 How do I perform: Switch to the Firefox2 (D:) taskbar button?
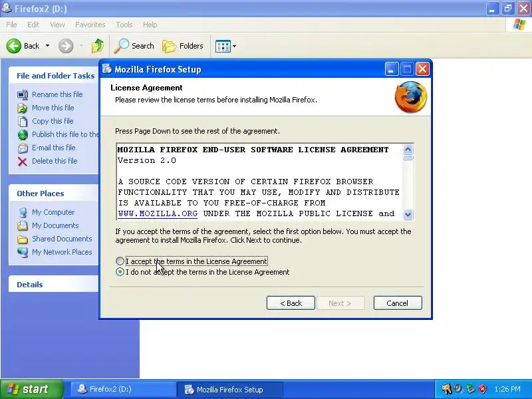pos(123,389)
